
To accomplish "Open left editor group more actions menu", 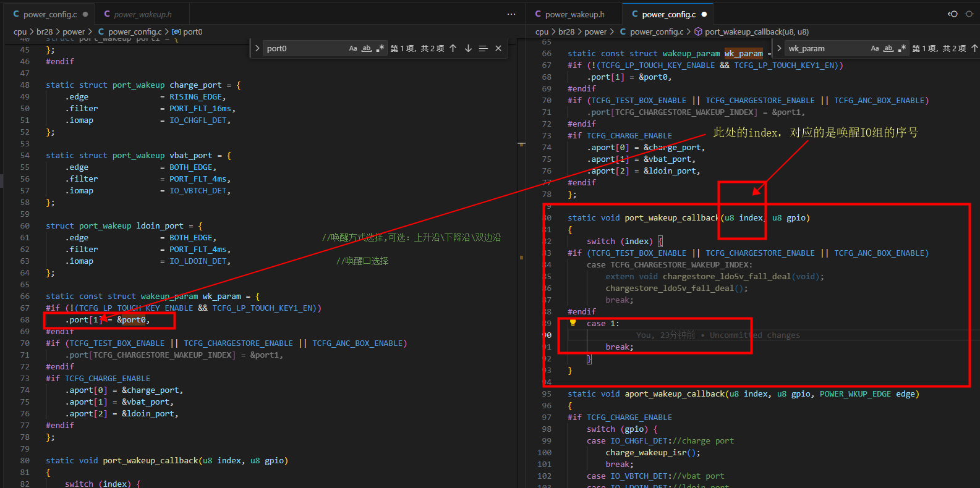I will pyautogui.click(x=511, y=14).
